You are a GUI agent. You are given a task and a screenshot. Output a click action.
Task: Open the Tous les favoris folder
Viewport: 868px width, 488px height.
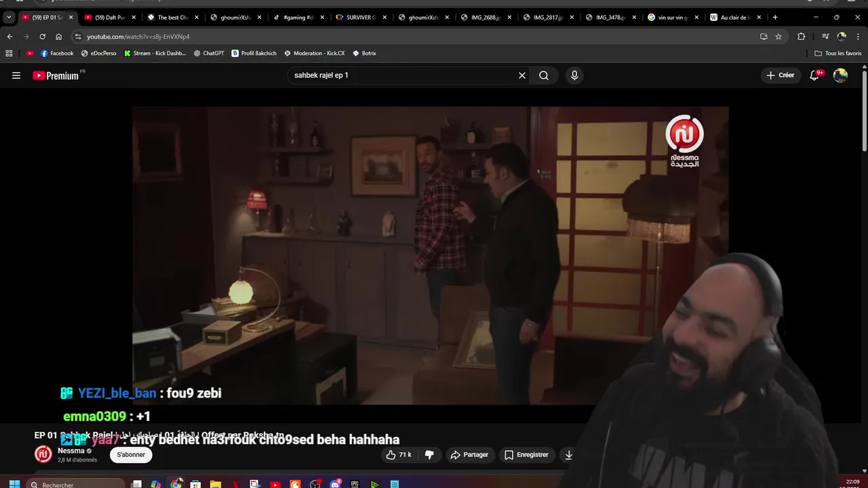pos(838,53)
